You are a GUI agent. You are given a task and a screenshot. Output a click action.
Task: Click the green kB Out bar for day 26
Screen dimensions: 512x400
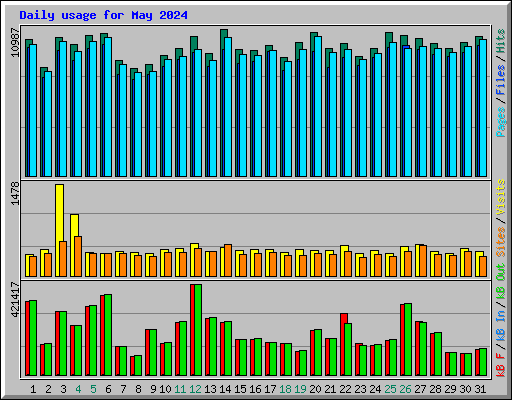pyautogui.click(x=408, y=339)
